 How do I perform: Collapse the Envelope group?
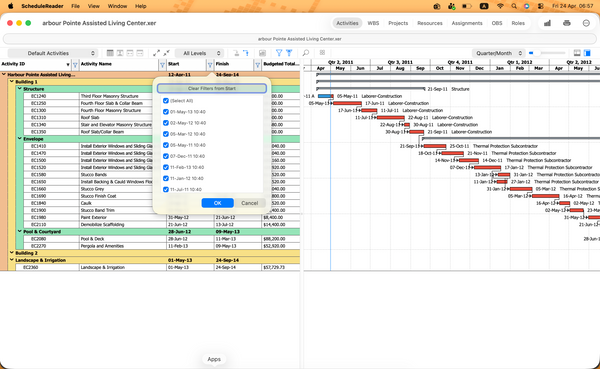[x=20, y=139]
